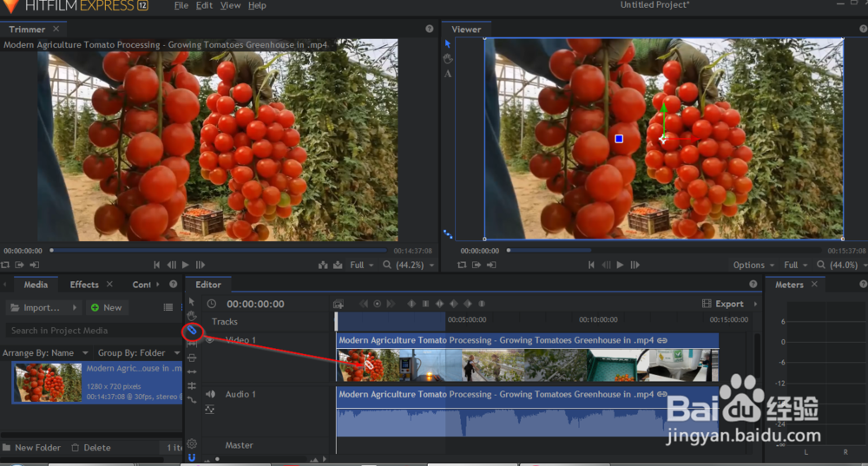This screenshot has height=466, width=868.
Task: Click Viewer play button
Action: click(620, 265)
